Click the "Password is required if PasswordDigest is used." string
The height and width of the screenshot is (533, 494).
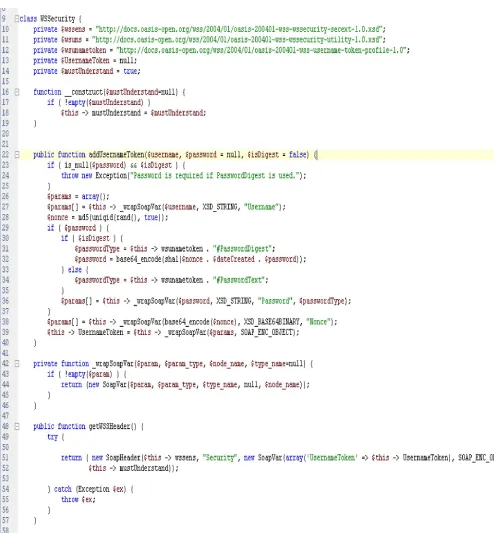coord(215,176)
